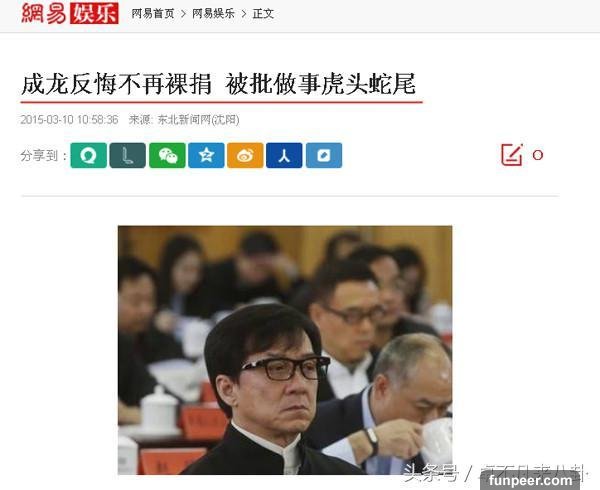
Task: Click the 正文 breadcrumb item
Action: (x=263, y=14)
